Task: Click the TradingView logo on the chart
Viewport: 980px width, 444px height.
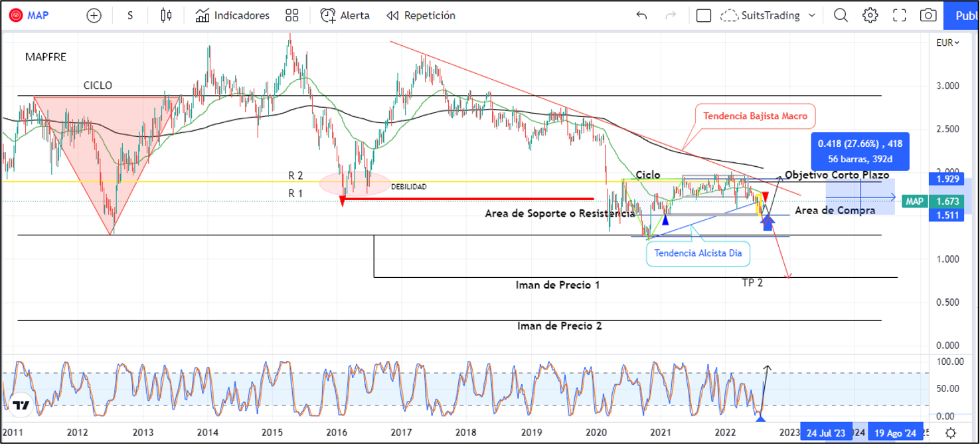Action: pos(21,405)
